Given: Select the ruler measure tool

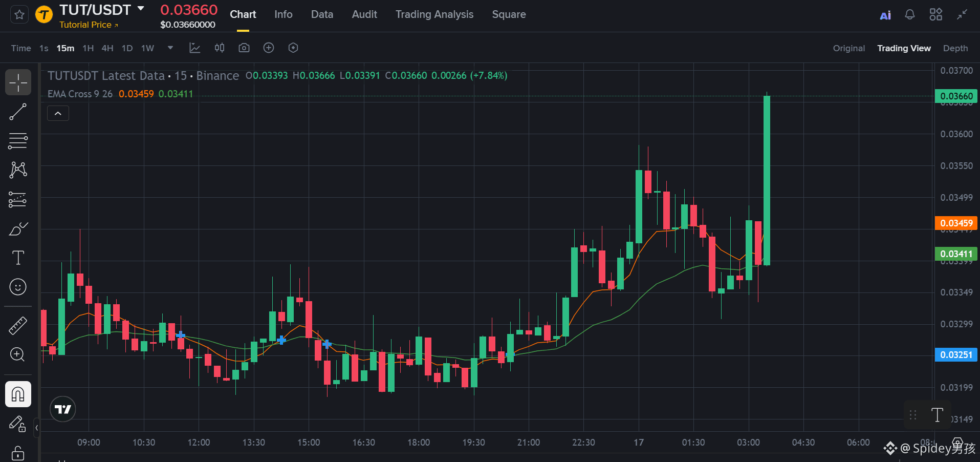Looking at the screenshot, I should click(18, 325).
